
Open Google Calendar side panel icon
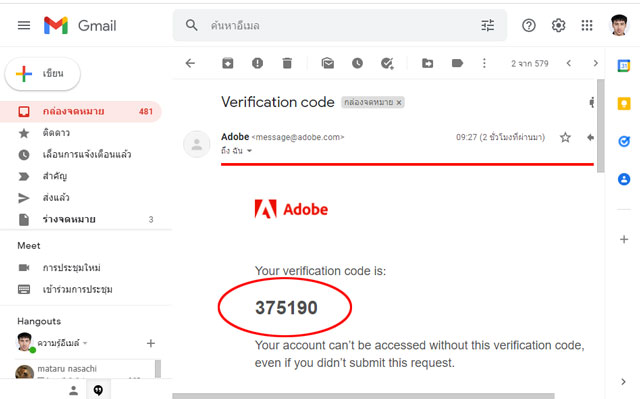[624, 66]
